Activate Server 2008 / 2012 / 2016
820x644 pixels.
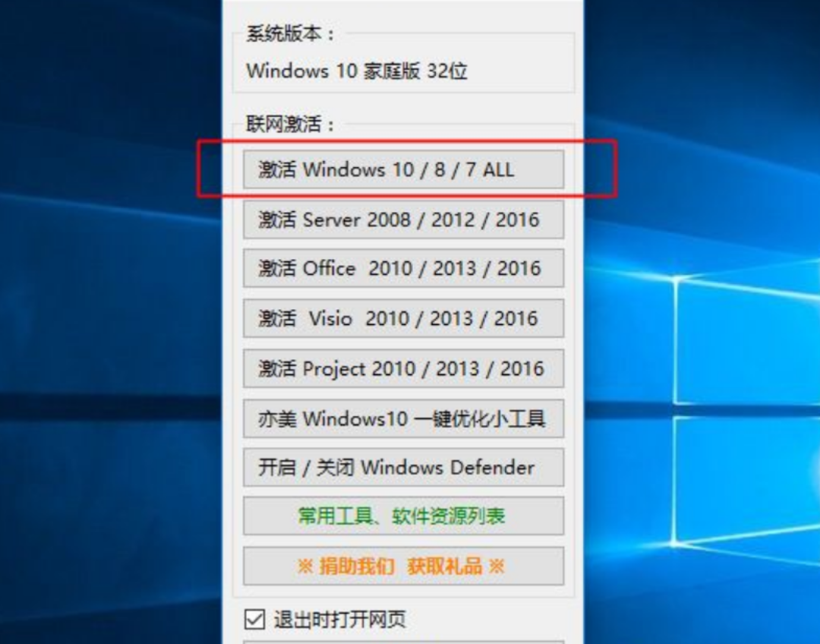(x=403, y=219)
